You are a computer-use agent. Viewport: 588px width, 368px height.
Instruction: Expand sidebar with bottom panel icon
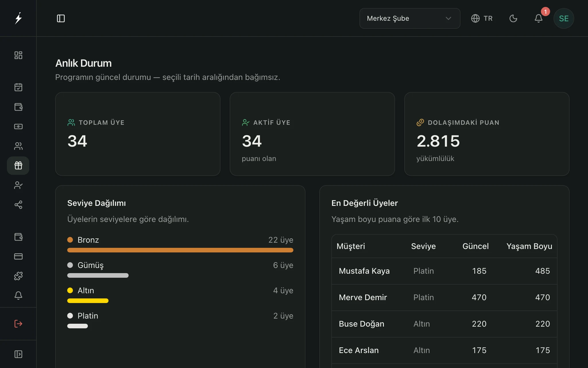point(18,354)
